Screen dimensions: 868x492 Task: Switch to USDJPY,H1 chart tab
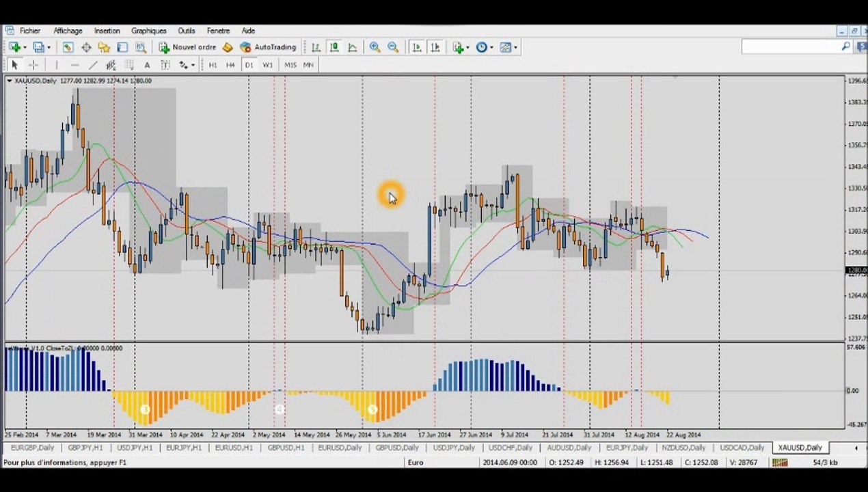click(x=135, y=448)
